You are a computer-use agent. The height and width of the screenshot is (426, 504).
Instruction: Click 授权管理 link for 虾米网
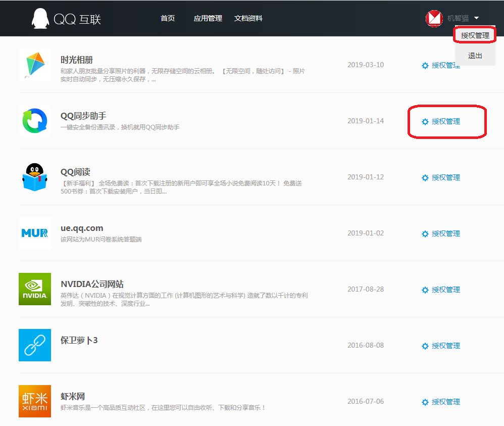(446, 402)
